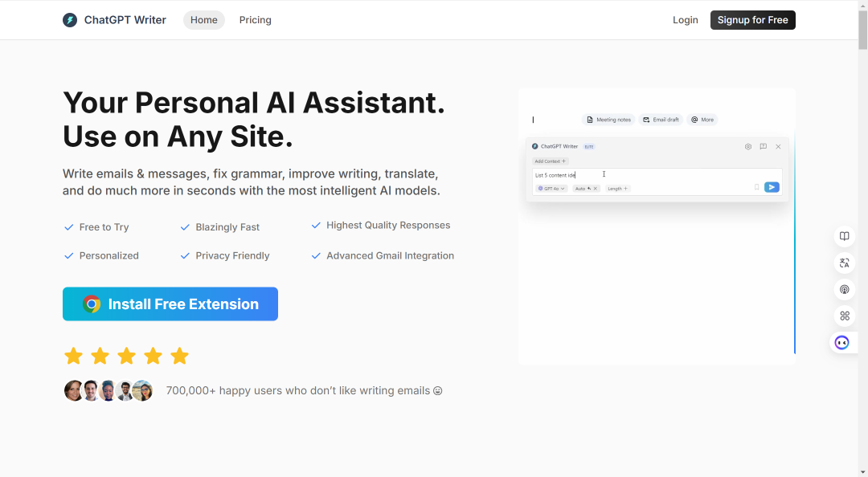Select the Email draft chip
The height and width of the screenshot is (477, 868).
point(661,120)
